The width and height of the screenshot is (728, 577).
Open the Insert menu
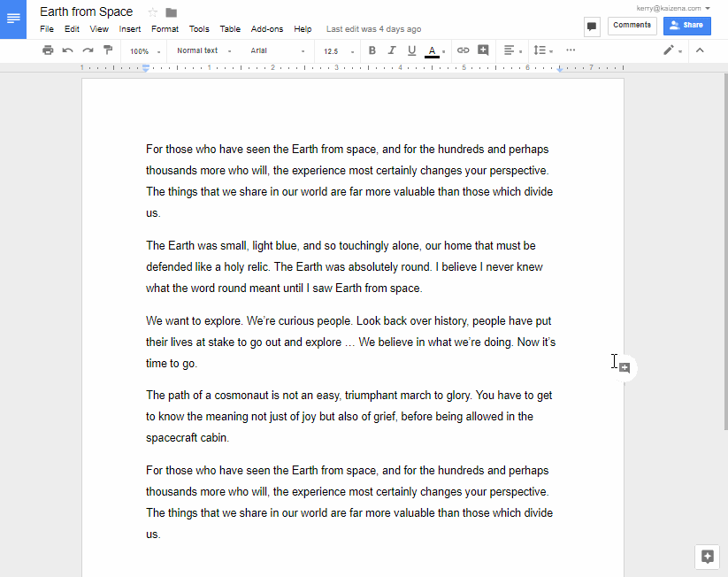[x=129, y=29]
